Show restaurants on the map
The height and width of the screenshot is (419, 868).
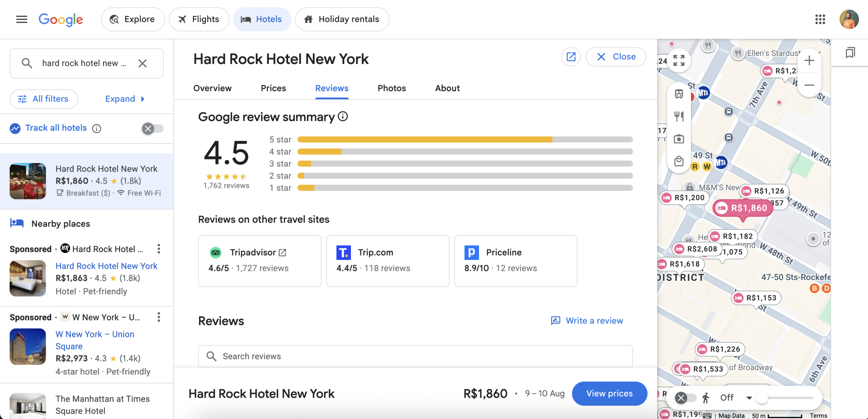[679, 117]
